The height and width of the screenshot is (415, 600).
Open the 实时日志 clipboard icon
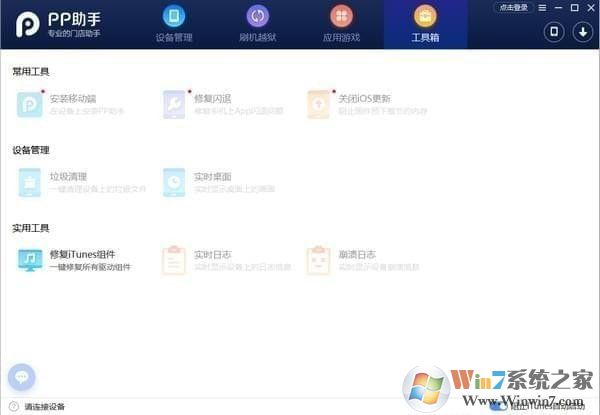click(174, 260)
